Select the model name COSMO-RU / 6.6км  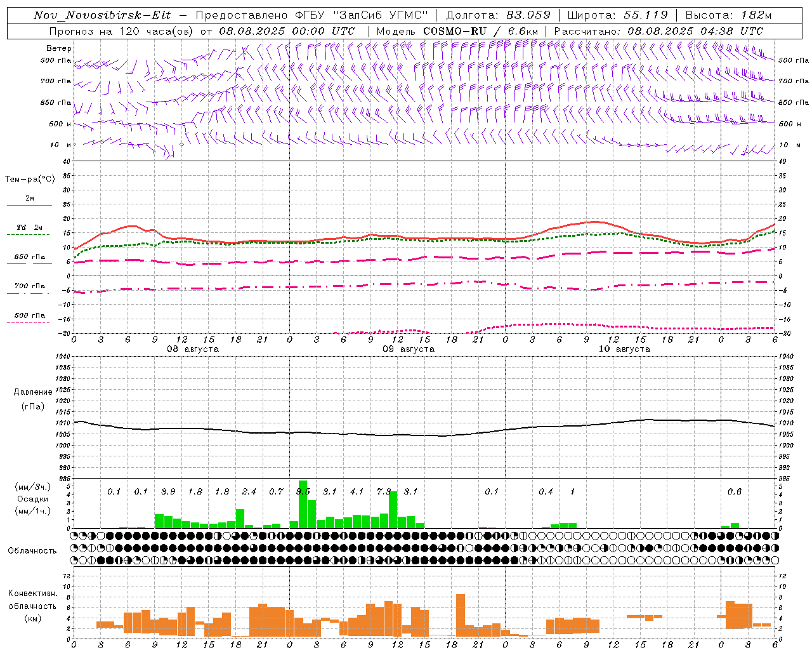481,31
